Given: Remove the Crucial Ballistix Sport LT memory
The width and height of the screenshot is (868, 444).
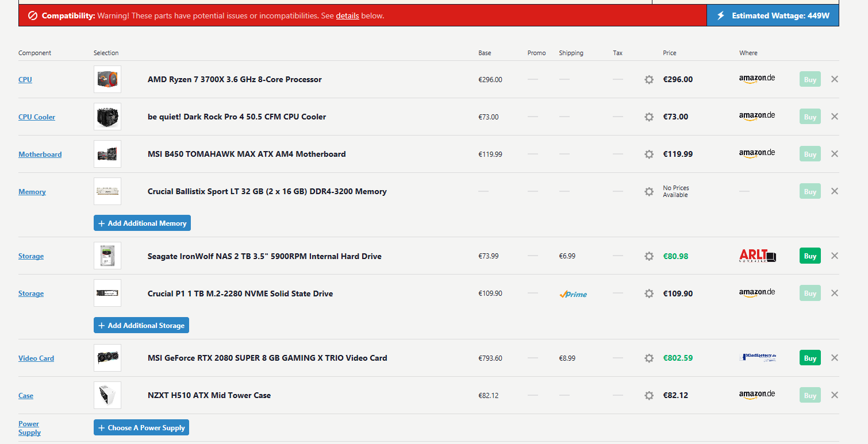Looking at the screenshot, I should coord(835,191).
